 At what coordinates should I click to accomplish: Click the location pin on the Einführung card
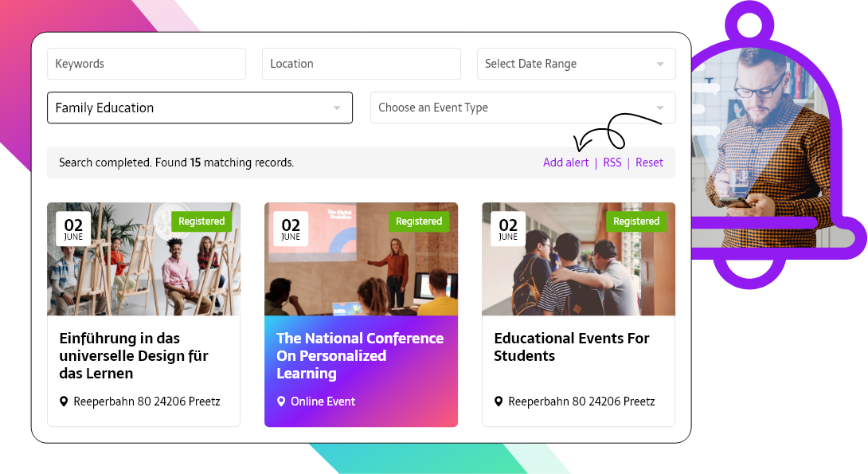(64, 402)
